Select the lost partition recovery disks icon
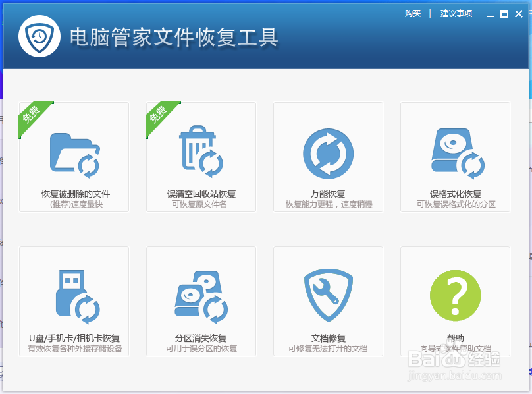Viewport: 532px width, 394px height. pyautogui.click(x=201, y=297)
